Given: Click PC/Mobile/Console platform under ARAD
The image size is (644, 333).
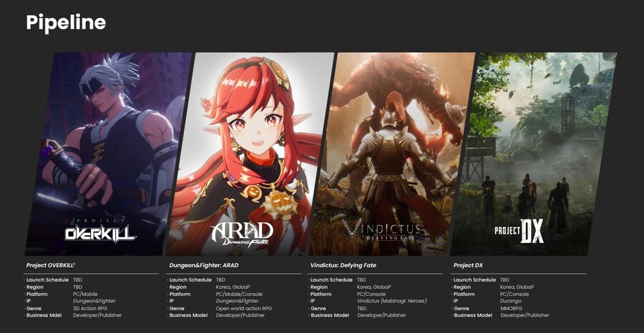Looking at the screenshot, I should pos(240,294).
